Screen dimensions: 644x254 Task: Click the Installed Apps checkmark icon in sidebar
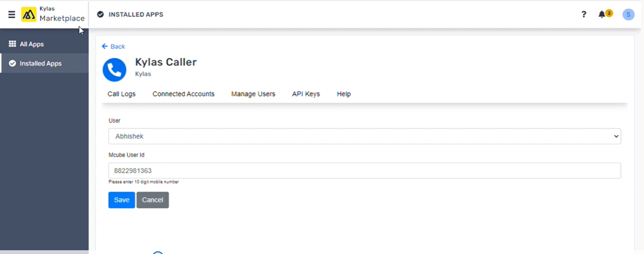click(x=12, y=63)
